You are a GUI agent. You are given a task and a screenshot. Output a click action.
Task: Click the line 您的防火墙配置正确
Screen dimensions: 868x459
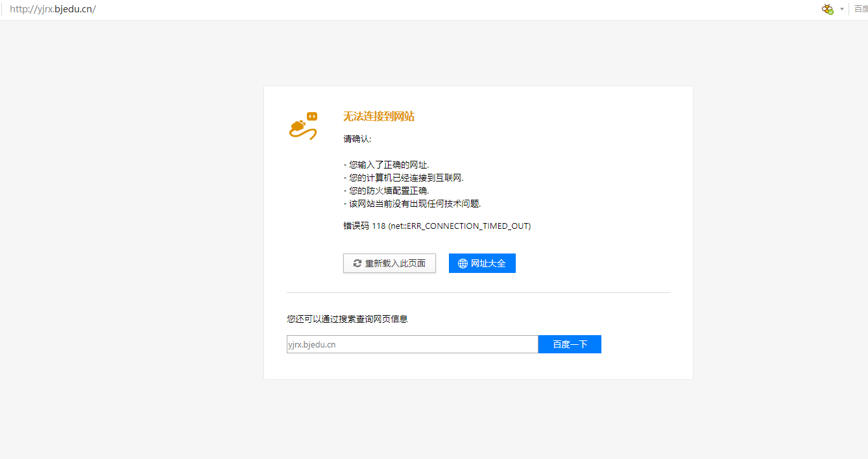click(x=387, y=191)
